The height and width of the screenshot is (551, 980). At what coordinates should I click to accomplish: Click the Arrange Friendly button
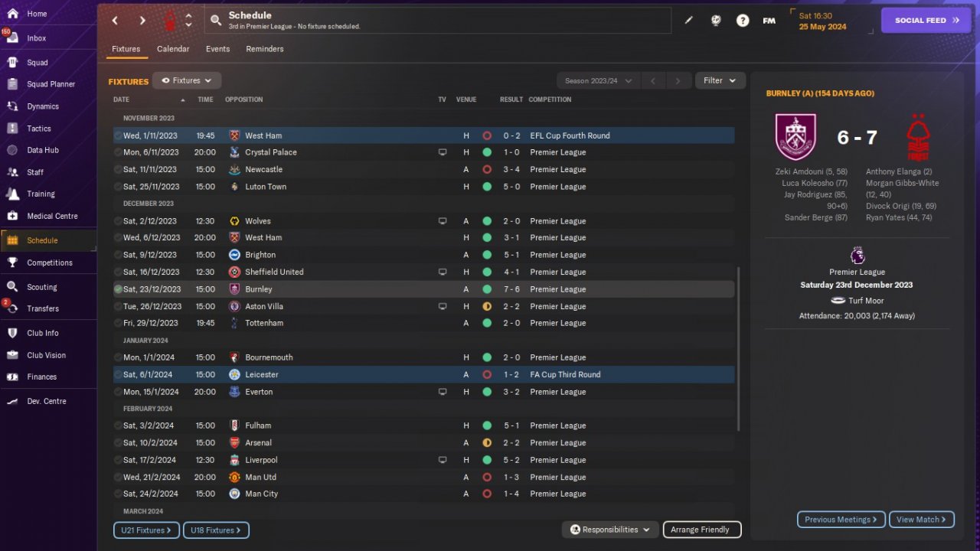tap(702, 530)
